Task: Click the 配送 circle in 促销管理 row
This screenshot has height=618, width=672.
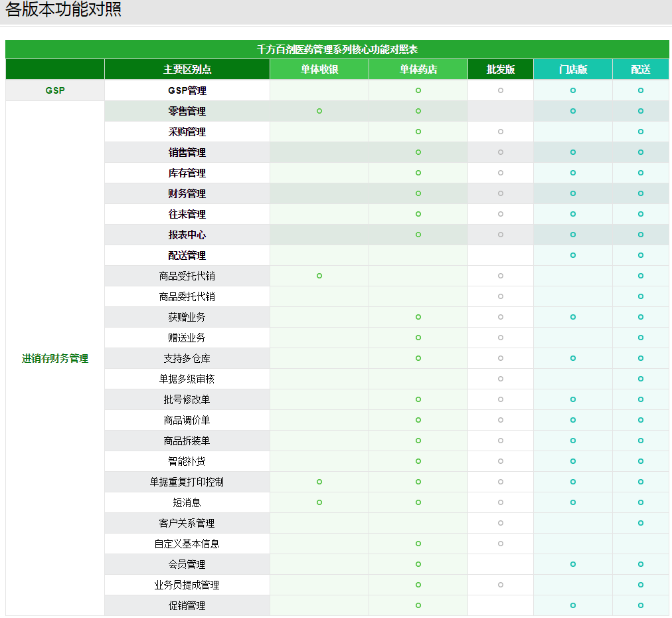Action: [x=641, y=605]
